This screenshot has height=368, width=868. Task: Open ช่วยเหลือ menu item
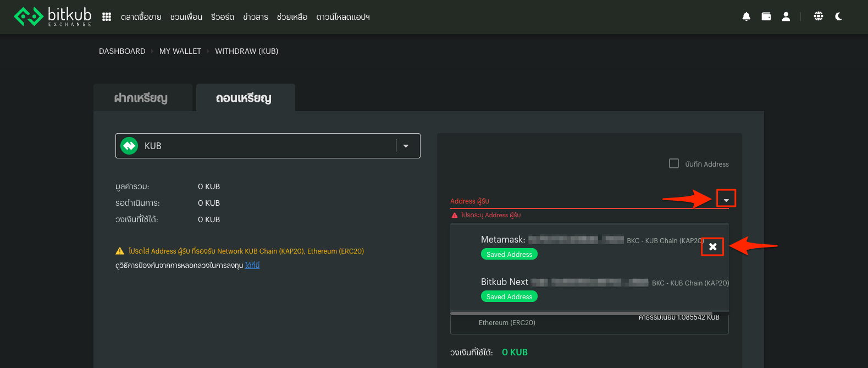tap(292, 17)
